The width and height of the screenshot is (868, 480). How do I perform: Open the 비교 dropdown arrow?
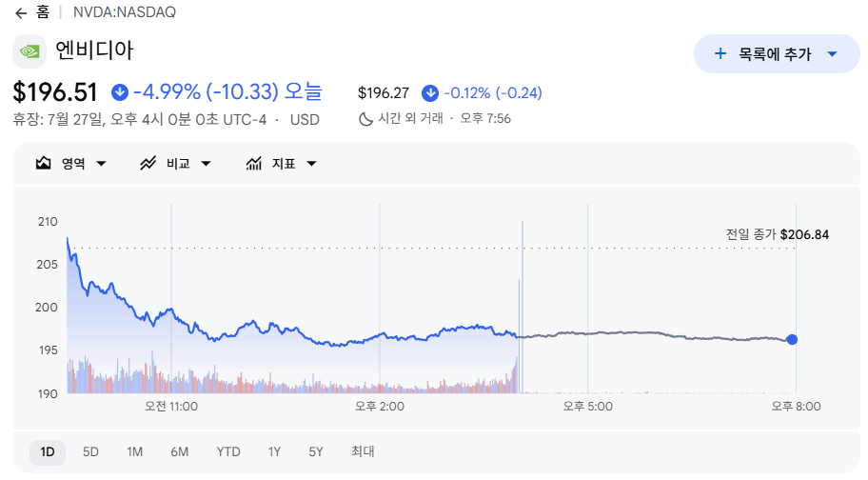tap(206, 164)
